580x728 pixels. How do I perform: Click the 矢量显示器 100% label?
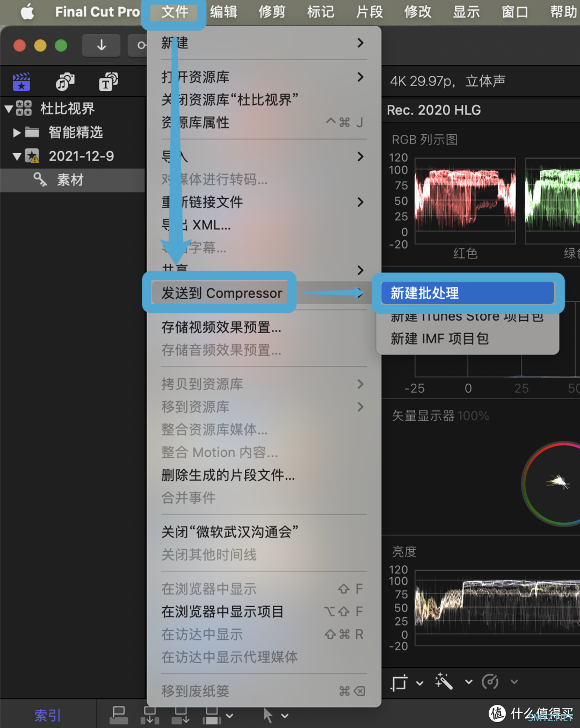440,416
